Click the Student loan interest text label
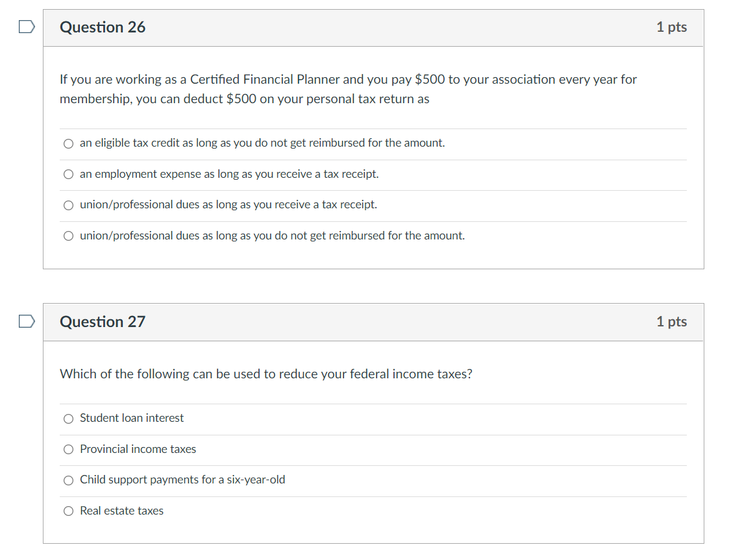The image size is (755, 560). tap(130, 419)
